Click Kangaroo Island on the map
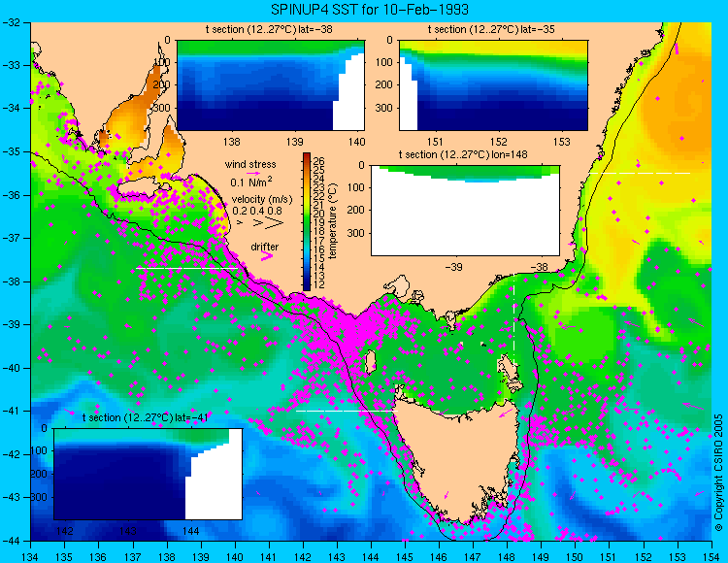Viewport: 728px width, 563px height. 142,188
